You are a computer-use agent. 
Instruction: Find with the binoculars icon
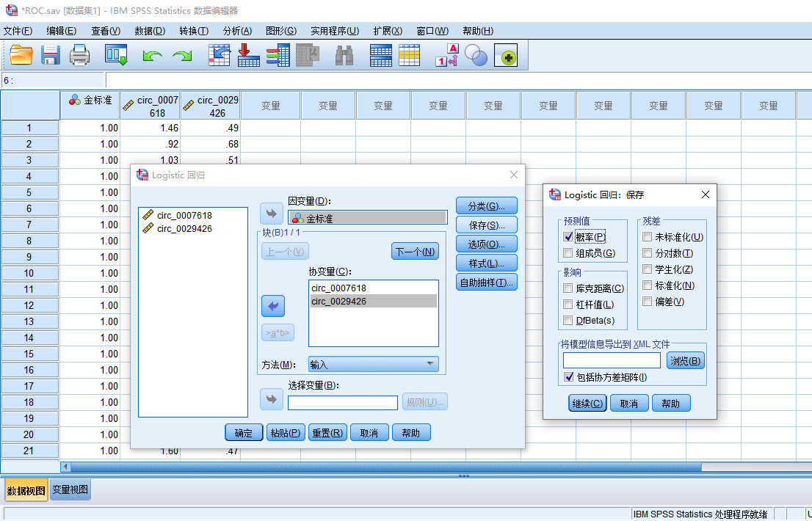(x=344, y=55)
